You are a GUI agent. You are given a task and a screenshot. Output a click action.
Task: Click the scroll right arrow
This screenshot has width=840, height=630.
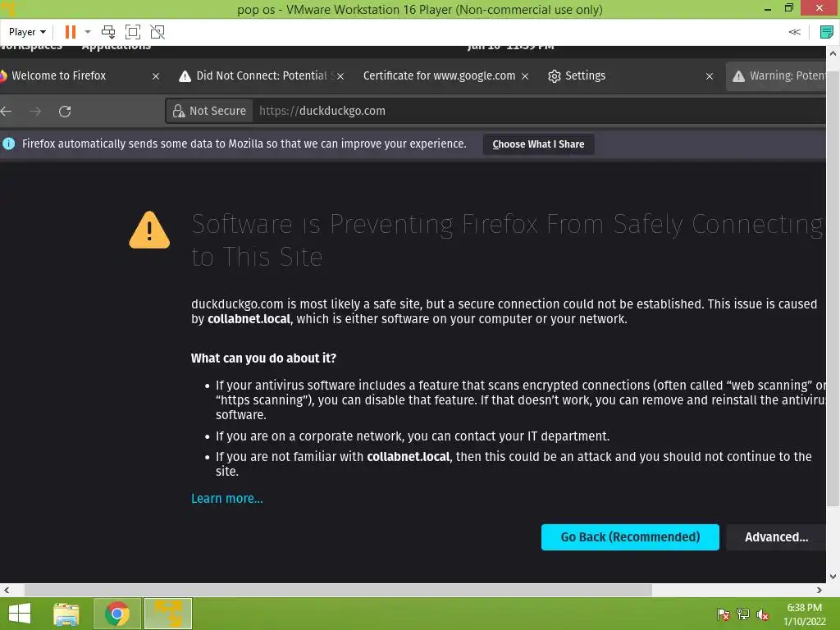click(819, 590)
